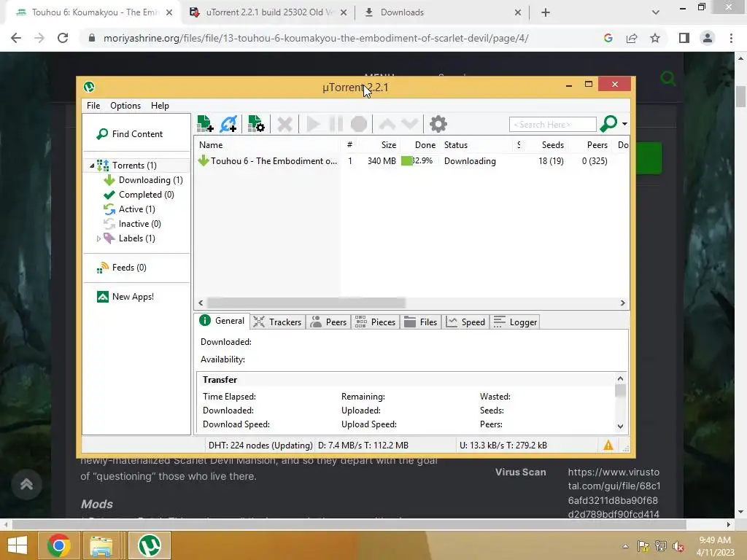Click upload speed status bar entry
This screenshot has width=747, height=560.
click(503, 446)
